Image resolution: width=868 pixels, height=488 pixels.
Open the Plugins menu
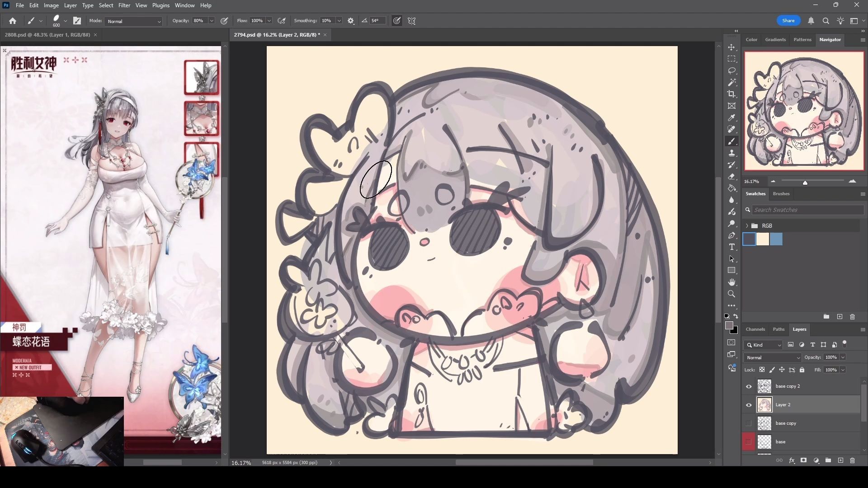pos(161,5)
